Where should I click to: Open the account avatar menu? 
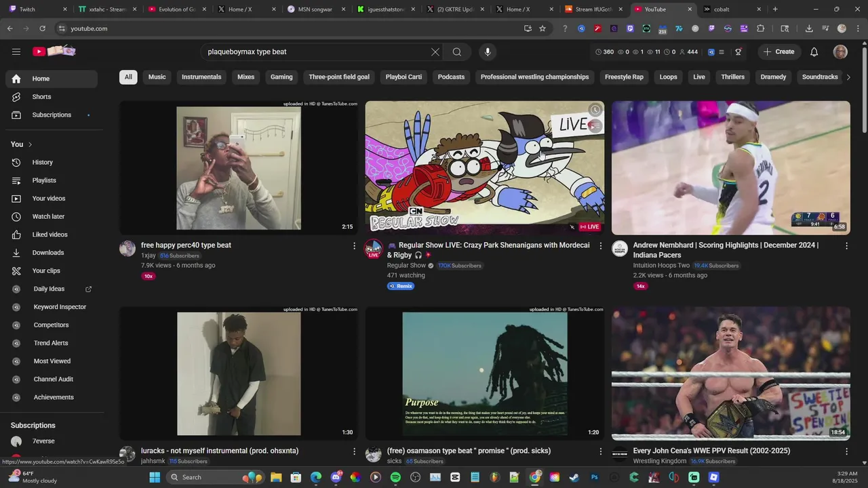(840, 52)
